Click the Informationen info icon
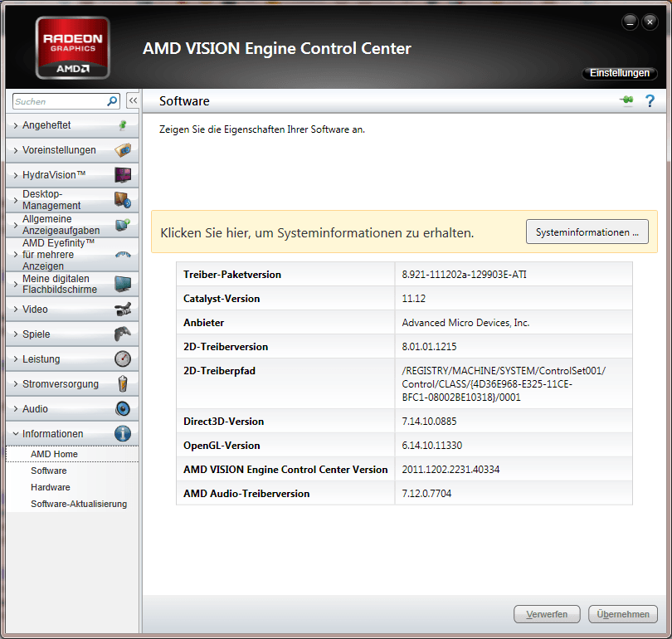672x639 pixels. [123, 433]
